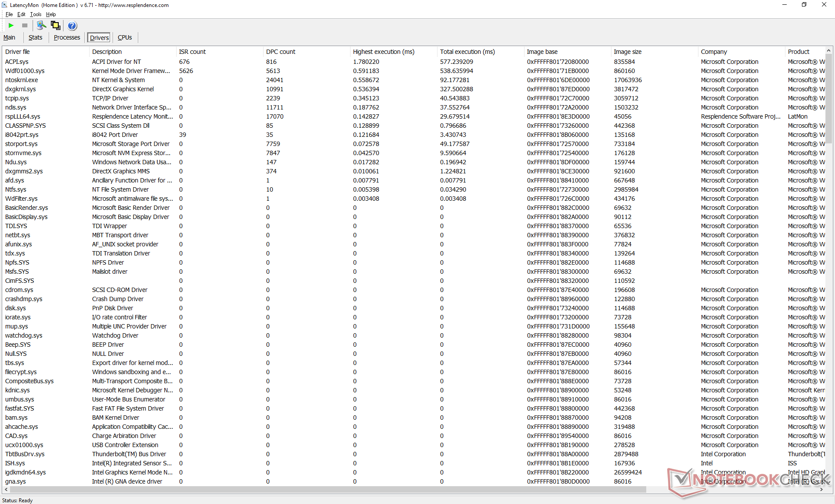
Task: Click the overlapping yellow windows icon
Action: (56, 26)
